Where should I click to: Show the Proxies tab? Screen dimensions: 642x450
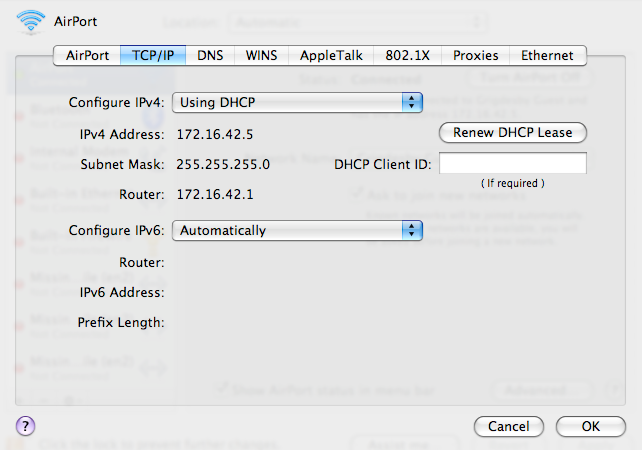tap(475, 56)
